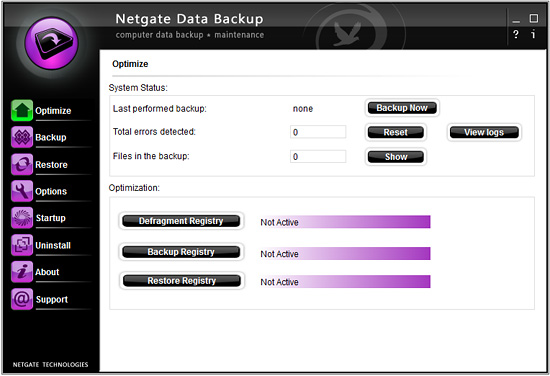This screenshot has width=550, height=376.
Task: Click the Backup Now button
Action: click(402, 108)
